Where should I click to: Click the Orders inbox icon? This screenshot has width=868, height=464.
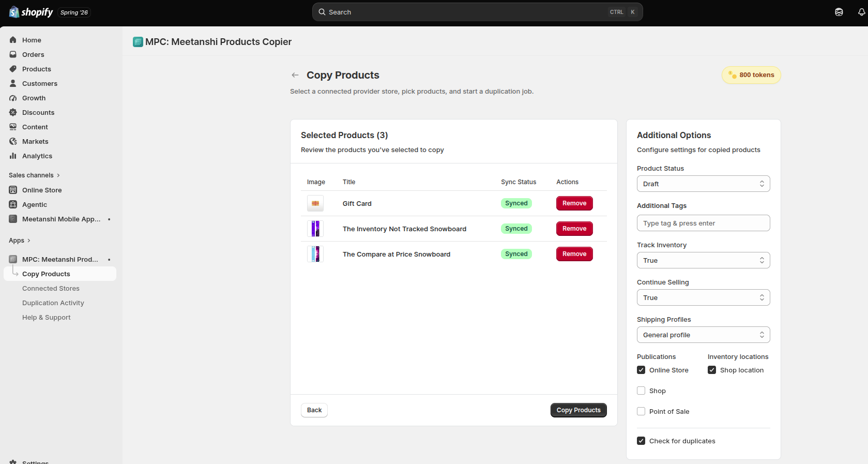[x=13, y=54]
